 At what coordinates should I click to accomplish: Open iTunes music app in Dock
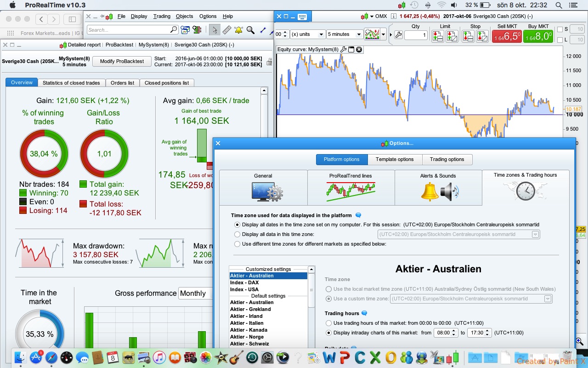pos(159,357)
